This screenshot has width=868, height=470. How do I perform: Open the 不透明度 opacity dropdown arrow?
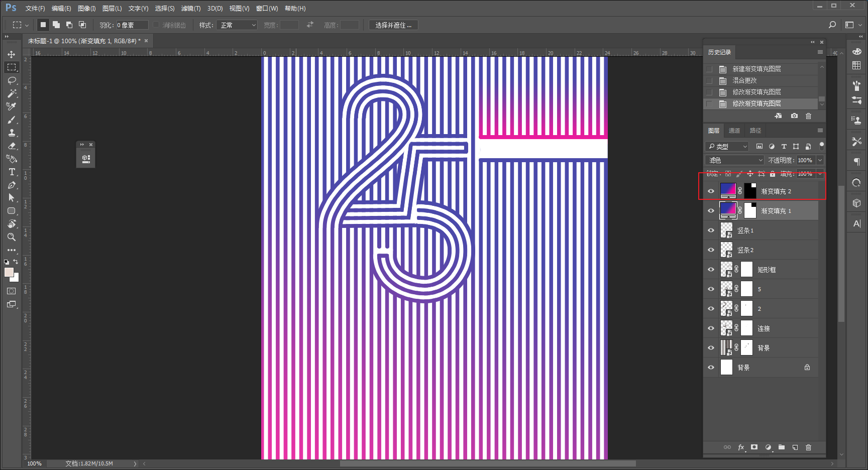[820, 160]
